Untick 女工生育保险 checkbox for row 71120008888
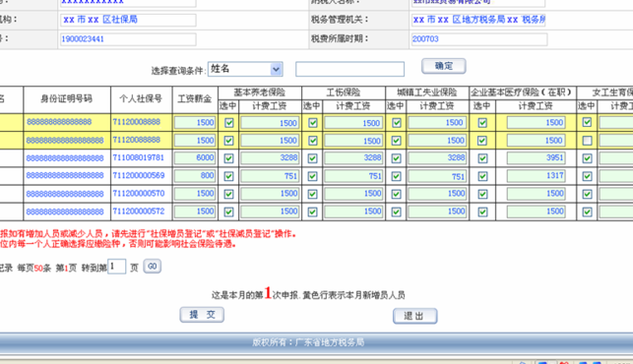The width and height of the screenshot is (633, 364). pyautogui.click(x=587, y=122)
